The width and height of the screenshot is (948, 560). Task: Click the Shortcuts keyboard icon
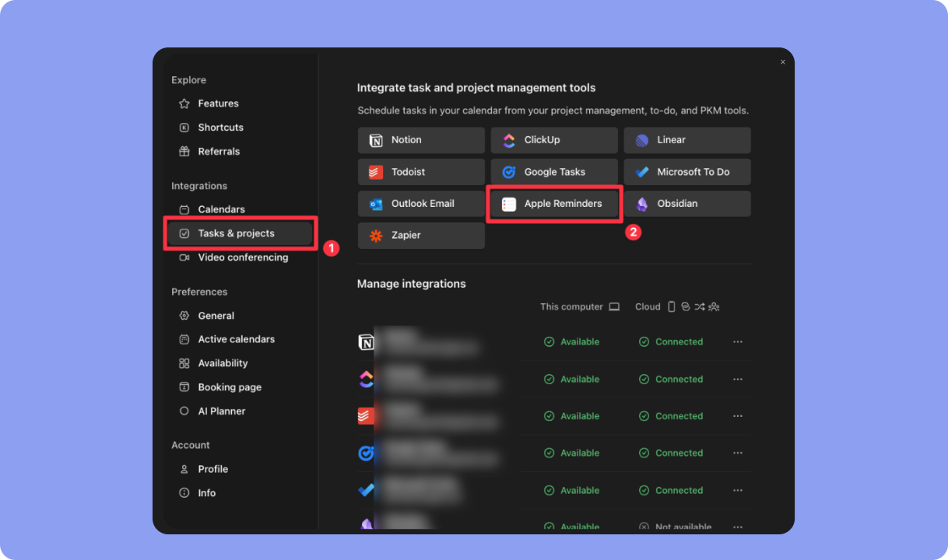(184, 128)
